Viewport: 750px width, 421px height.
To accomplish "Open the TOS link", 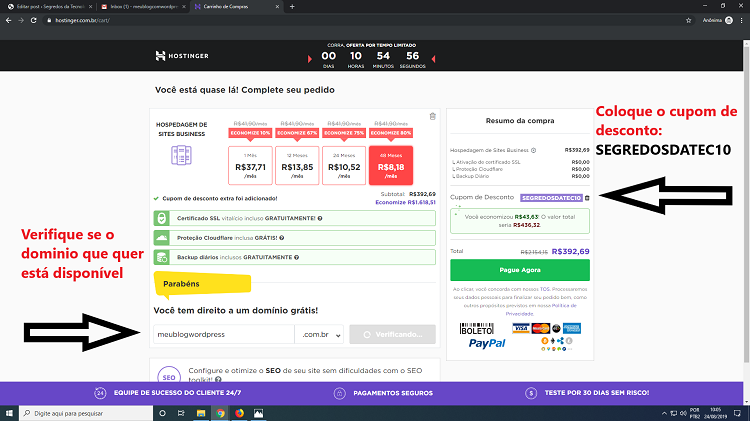I will 545,289.
